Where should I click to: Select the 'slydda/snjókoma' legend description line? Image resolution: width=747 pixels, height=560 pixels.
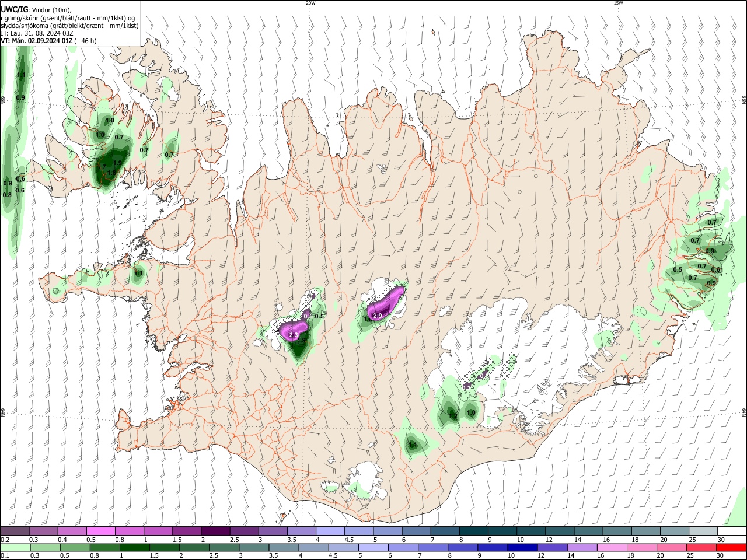(69, 26)
